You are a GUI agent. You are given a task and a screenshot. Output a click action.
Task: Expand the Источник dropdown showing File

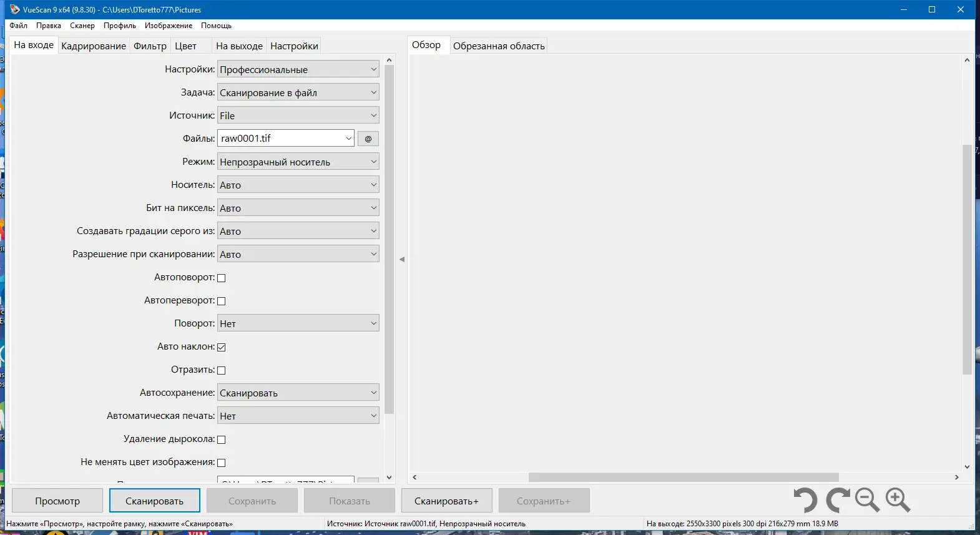[x=298, y=115]
